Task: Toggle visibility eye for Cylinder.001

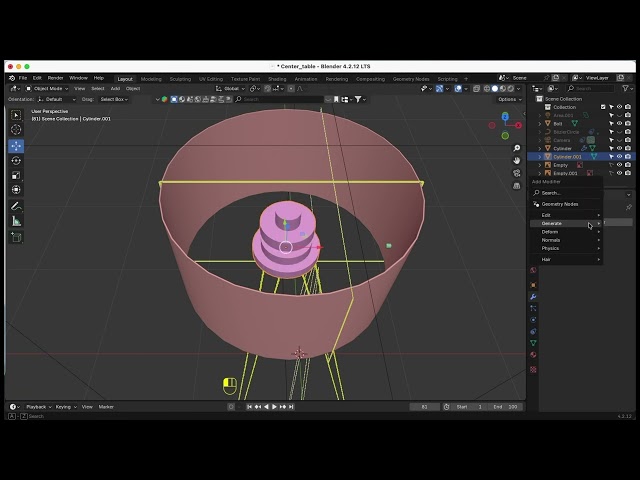Action: click(x=620, y=157)
